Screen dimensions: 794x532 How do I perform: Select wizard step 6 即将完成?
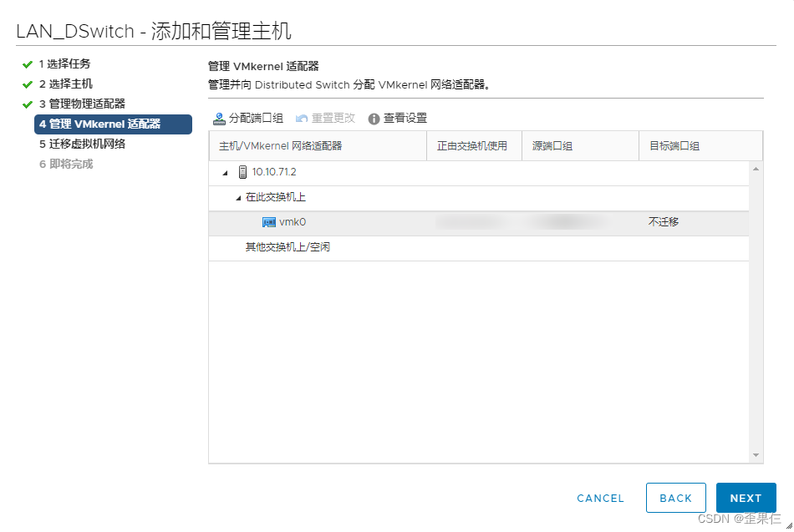[x=66, y=164]
